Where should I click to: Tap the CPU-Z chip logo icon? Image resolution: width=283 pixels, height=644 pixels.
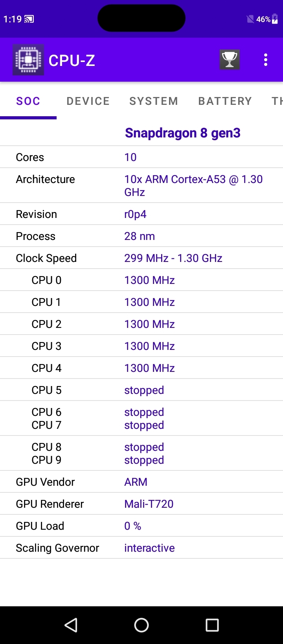pos(28,60)
